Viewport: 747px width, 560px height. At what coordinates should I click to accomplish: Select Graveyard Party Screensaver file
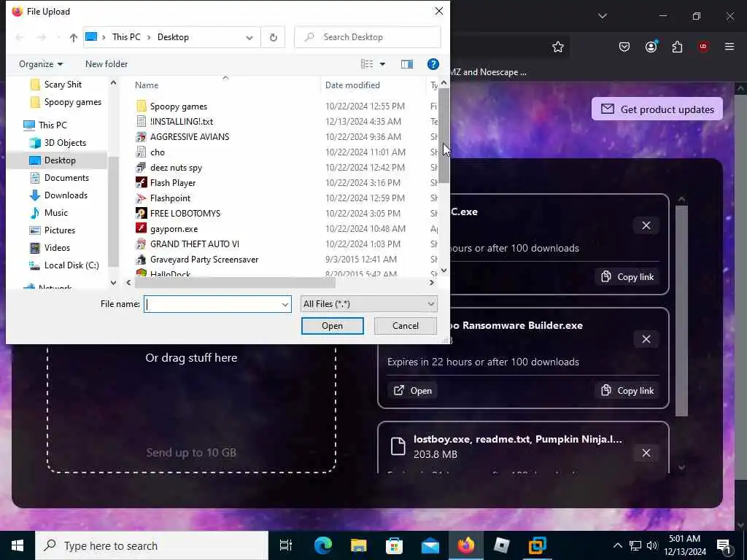[x=204, y=260]
